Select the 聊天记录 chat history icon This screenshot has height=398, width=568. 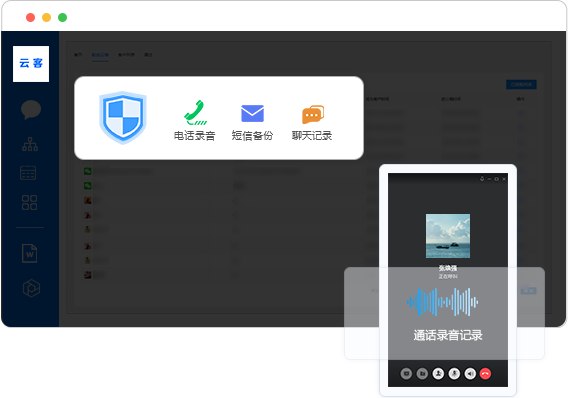(313, 114)
